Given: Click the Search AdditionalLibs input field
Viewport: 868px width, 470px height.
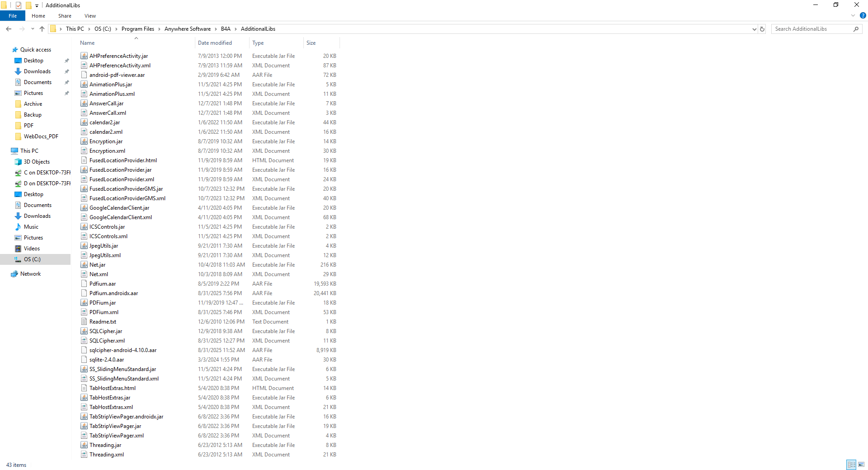Looking at the screenshot, I should coord(812,29).
